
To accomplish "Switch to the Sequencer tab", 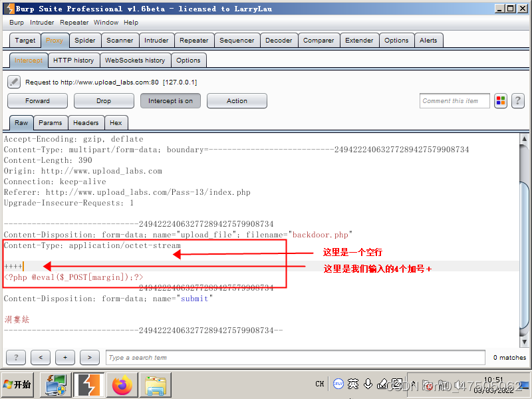I will [x=237, y=41].
